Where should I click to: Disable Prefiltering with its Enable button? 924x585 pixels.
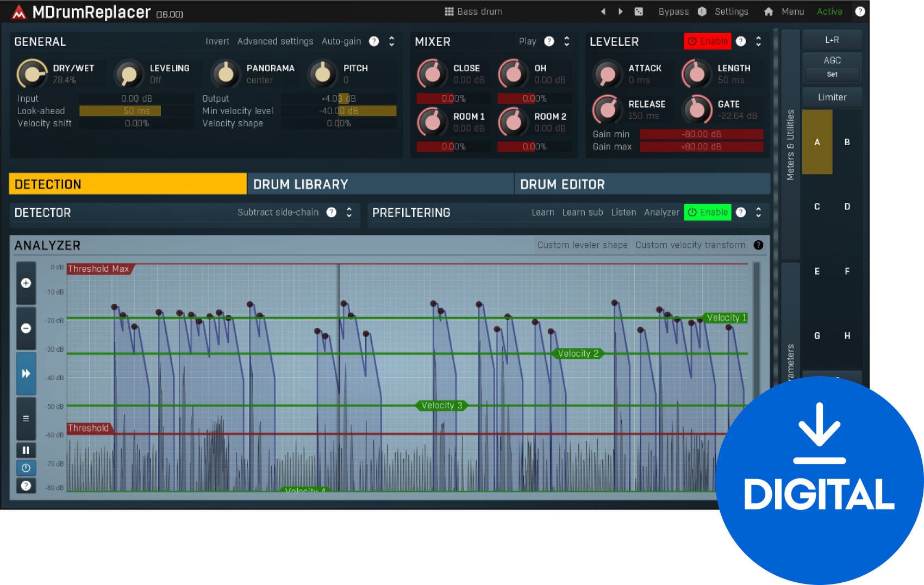[707, 212]
